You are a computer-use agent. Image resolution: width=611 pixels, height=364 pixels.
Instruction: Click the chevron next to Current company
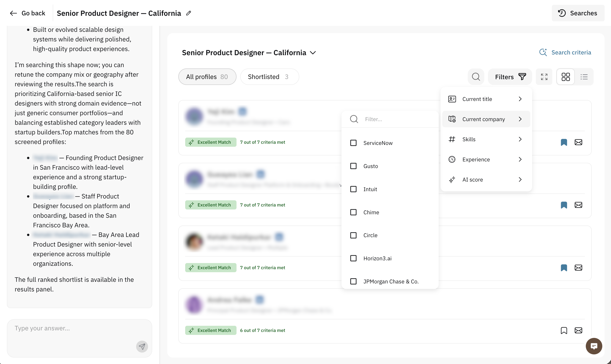tap(520, 119)
